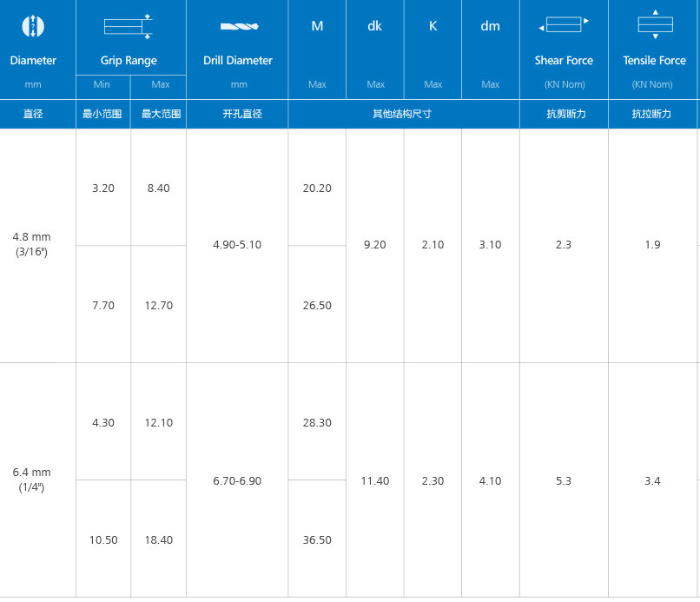Select the 36.50 M value cell
The height and width of the screenshot is (602, 700).
[x=317, y=539]
